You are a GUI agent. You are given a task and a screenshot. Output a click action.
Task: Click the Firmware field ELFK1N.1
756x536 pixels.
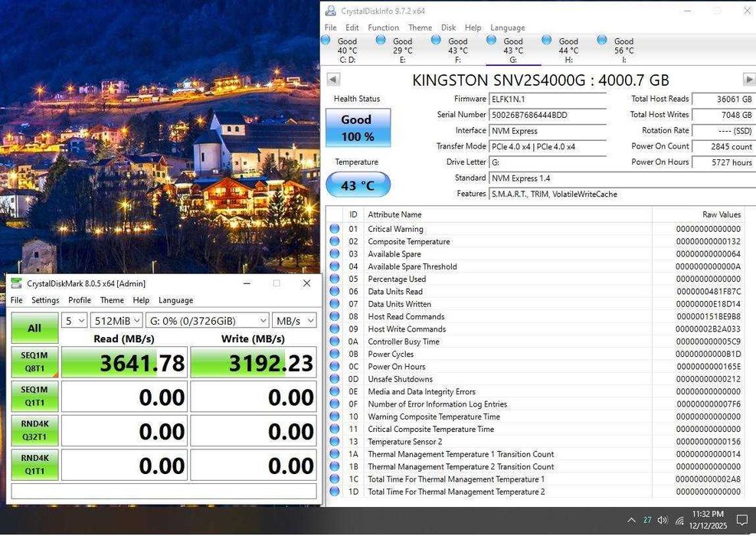[548, 100]
